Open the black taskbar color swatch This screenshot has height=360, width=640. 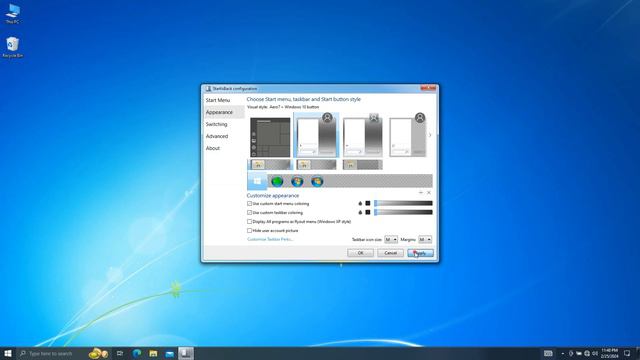[368, 212]
